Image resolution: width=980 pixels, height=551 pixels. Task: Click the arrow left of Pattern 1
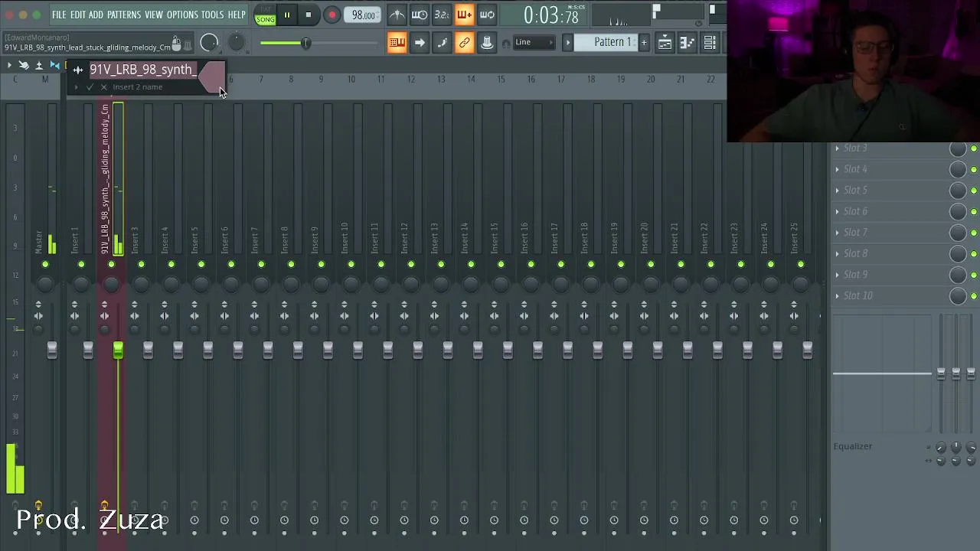(568, 42)
